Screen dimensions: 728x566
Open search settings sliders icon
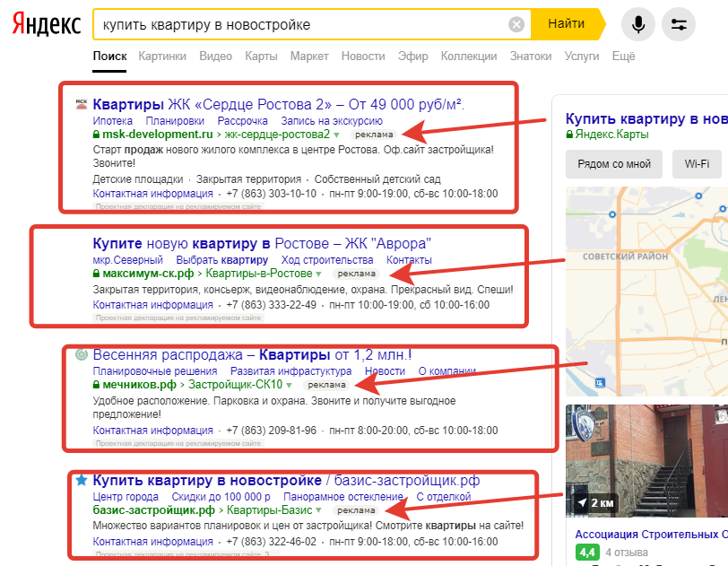point(679,23)
